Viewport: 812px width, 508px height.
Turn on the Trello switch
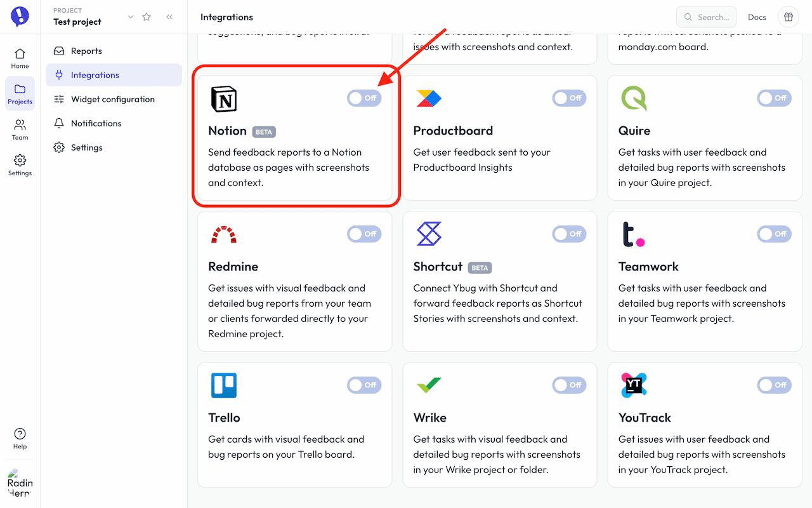pos(364,385)
